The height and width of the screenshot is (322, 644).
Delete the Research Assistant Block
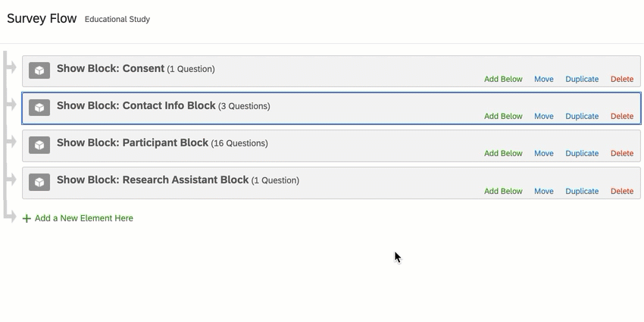[622, 191]
